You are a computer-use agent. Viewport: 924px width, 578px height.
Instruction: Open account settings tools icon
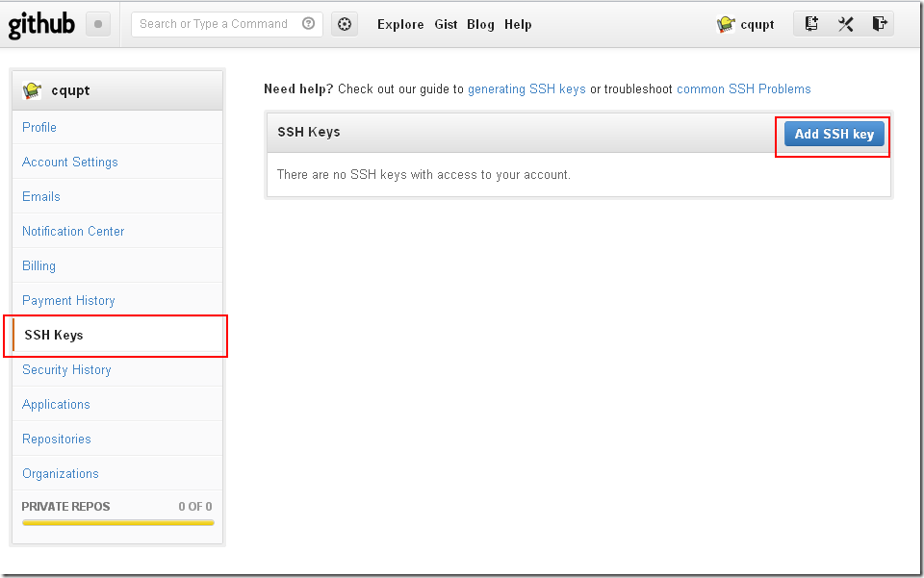(x=846, y=23)
